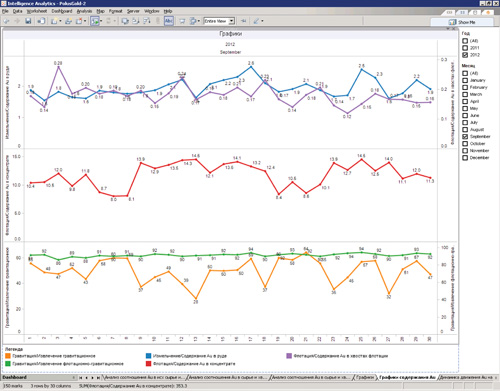The image size is (500, 391).
Task: Check the October month filter
Action: click(x=465, y=143)
